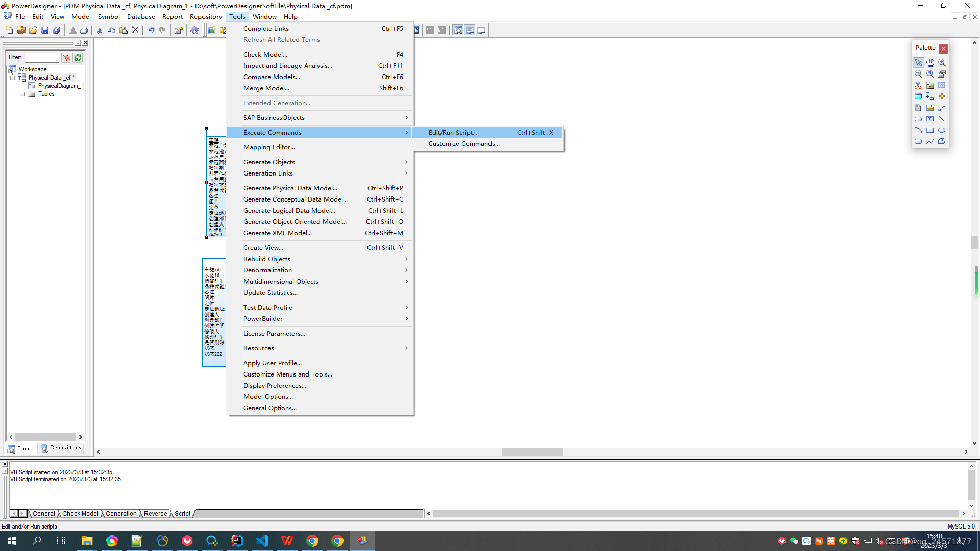Open the Database menu
The width and height of the screenshot is (980, 551).
click(141, 17)
